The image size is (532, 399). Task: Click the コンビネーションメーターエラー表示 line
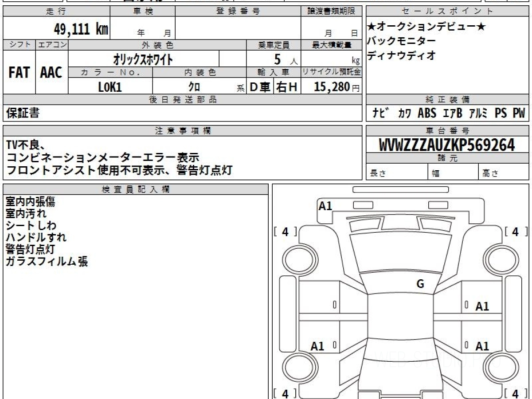tap(102, 157)
